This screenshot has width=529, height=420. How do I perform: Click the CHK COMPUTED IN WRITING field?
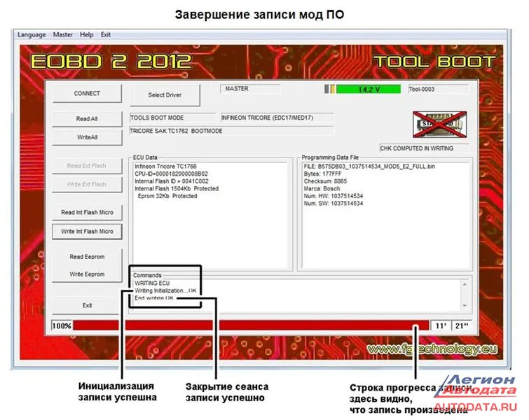click(425, 148)
